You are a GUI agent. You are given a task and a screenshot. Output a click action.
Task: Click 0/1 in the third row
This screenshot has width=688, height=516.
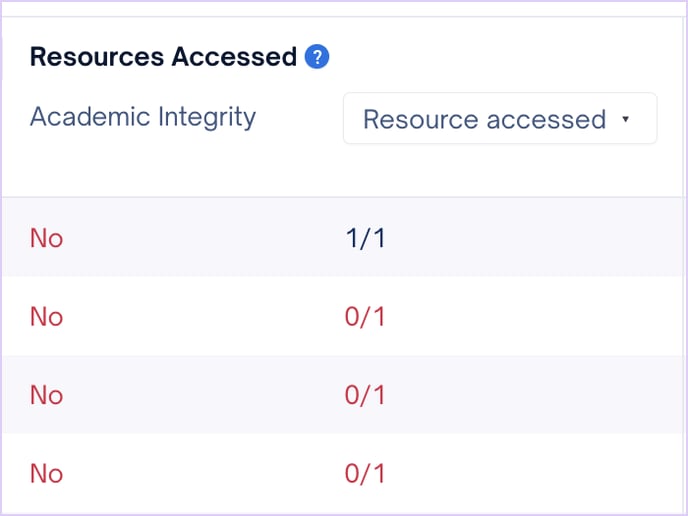point(365,395)
